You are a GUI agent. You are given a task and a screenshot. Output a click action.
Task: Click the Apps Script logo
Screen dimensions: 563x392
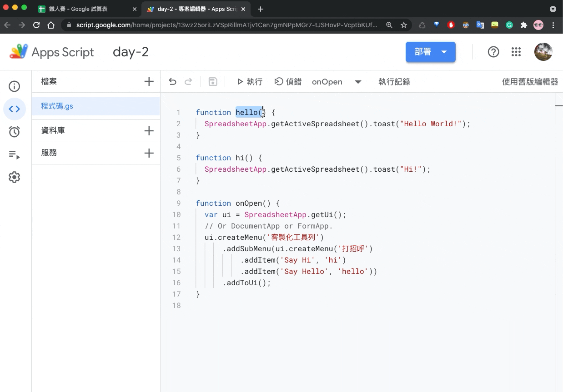(51, 52)
